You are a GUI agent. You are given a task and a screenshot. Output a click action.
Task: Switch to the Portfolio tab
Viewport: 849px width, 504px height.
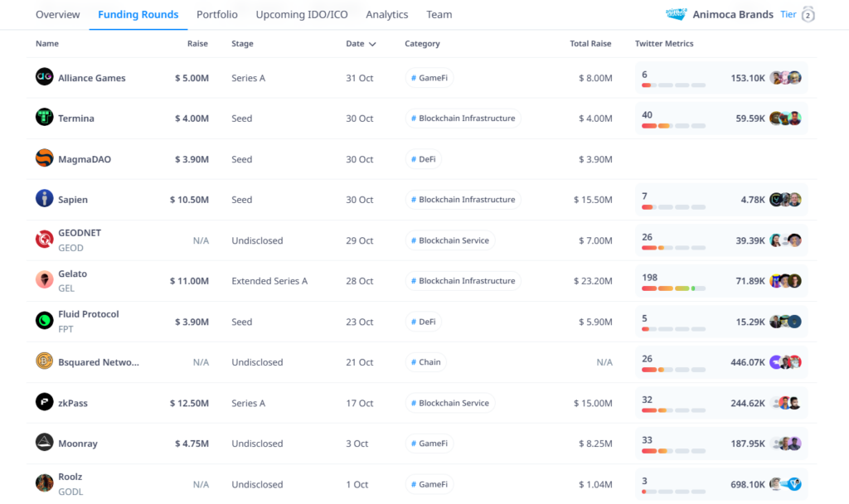217,15
